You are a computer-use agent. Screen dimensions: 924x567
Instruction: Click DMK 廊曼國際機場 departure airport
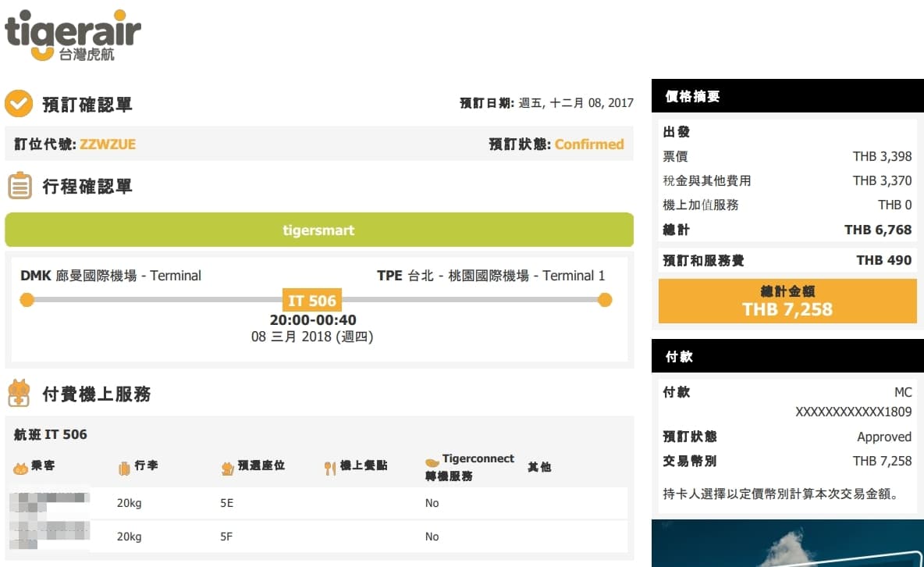pyautogui.click(x=111, y=276)
